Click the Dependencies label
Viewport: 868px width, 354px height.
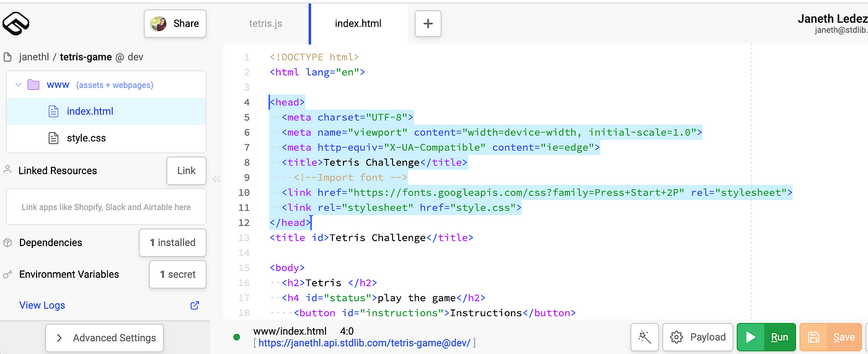[51, 242]
